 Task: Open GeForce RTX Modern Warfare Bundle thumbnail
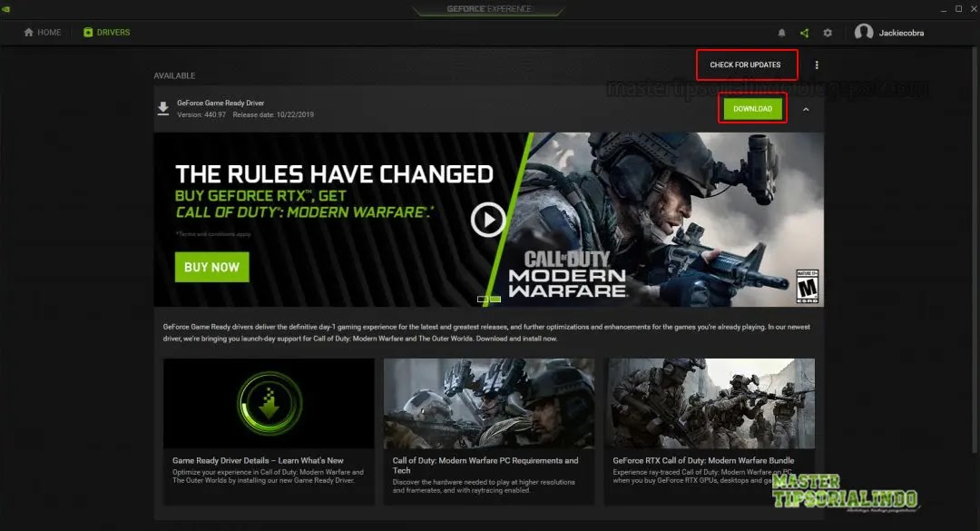[x=710, y=403]
